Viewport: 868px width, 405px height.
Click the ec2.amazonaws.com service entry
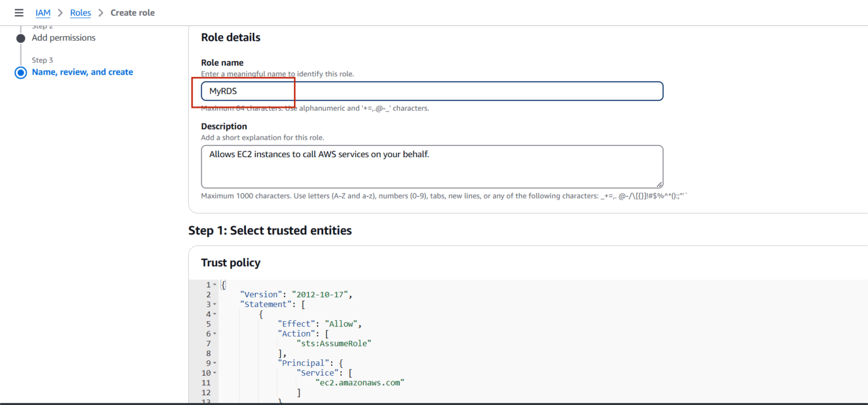coord(359,382)
